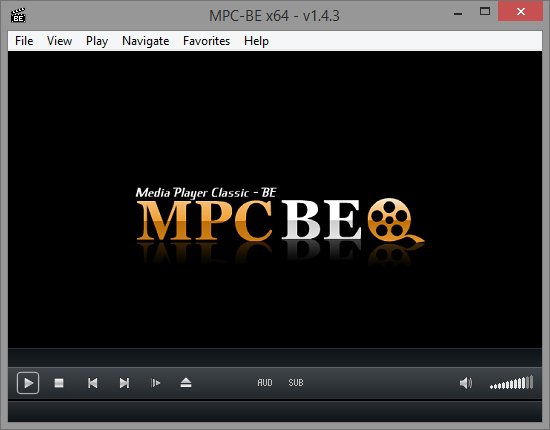Maximize the MPC-BE window
550x430 pixels.
[x=485, y=12]
